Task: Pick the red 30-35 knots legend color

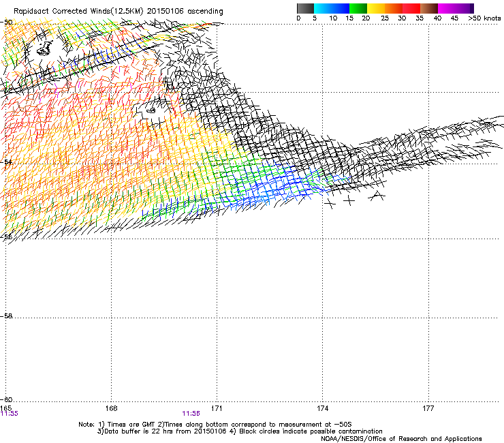Action: (411, 8)
